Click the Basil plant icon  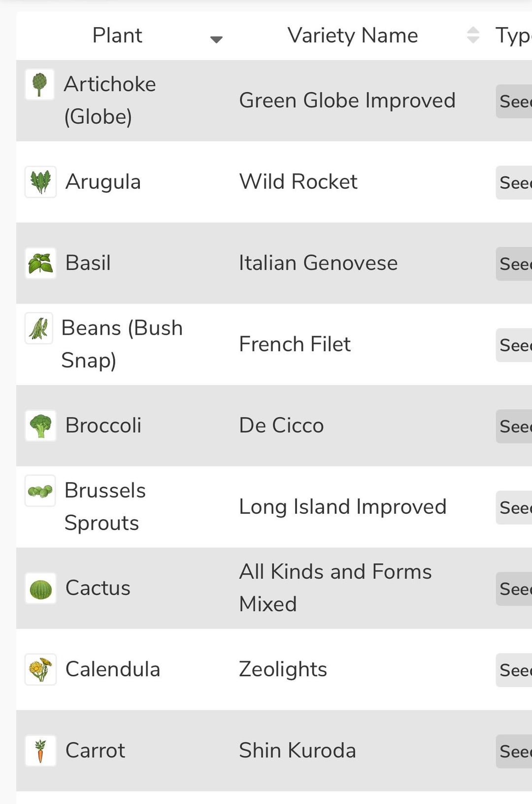tap(41, 263)
